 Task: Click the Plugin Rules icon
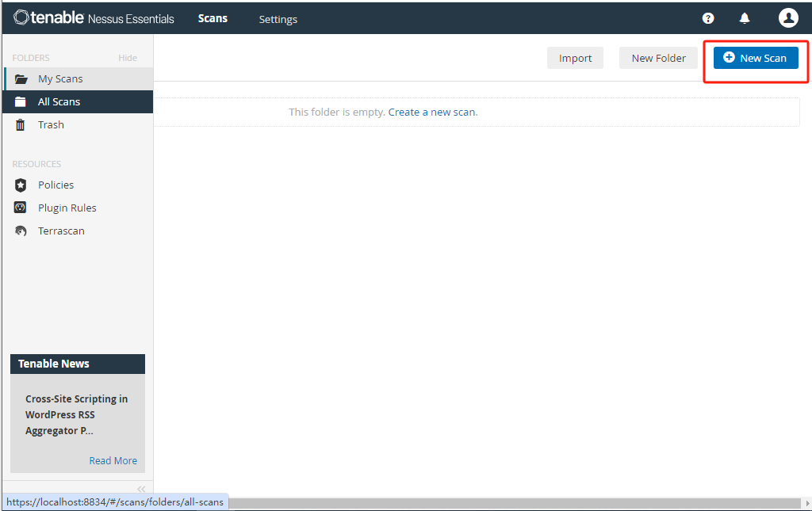click(x=20, y=208)
